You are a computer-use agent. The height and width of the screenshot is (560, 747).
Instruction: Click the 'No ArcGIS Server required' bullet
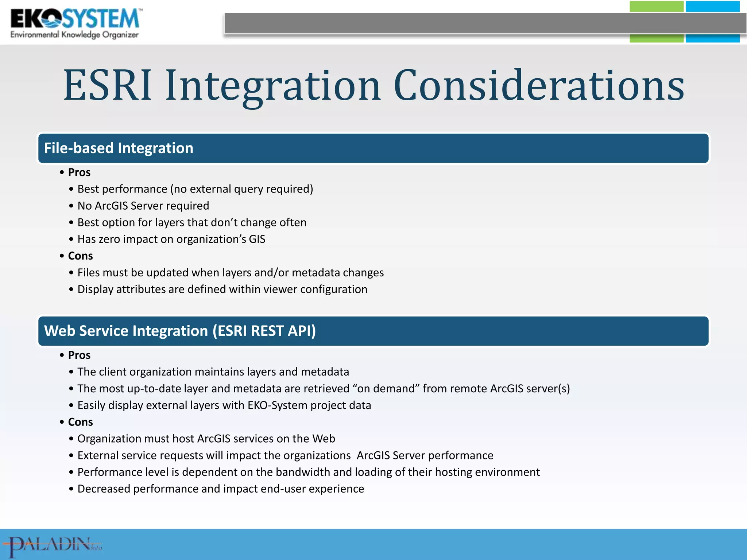point(143,206)
